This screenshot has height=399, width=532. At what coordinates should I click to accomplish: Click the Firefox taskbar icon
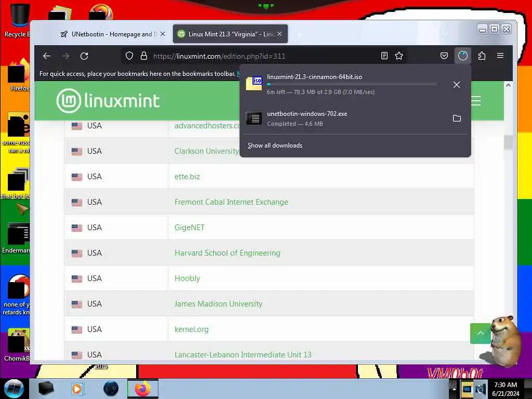[143, 389]
